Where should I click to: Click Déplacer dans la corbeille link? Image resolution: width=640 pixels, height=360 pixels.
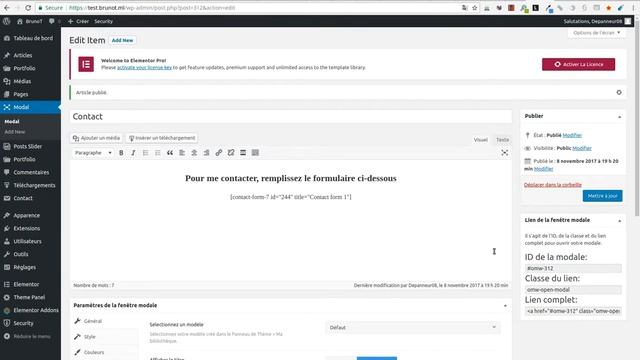click(x=553, y=184)
